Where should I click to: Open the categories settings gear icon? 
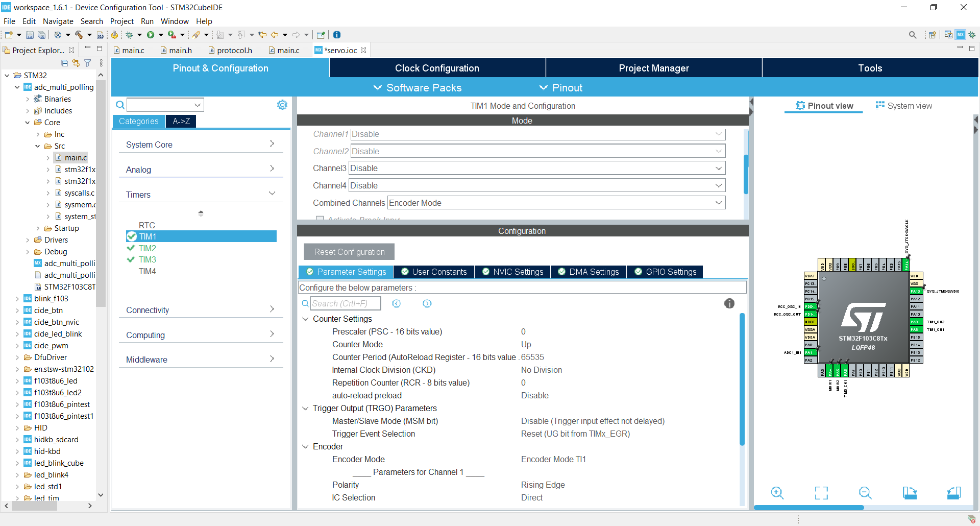coord(282,105)
